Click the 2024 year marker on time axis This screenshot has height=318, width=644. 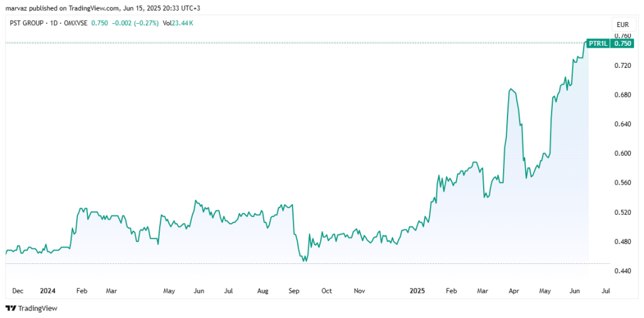47,291
